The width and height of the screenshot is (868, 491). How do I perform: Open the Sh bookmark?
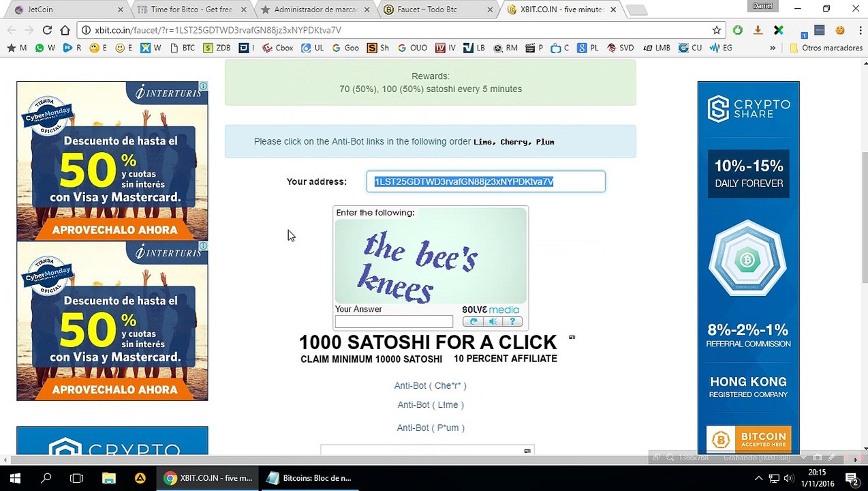378,48
